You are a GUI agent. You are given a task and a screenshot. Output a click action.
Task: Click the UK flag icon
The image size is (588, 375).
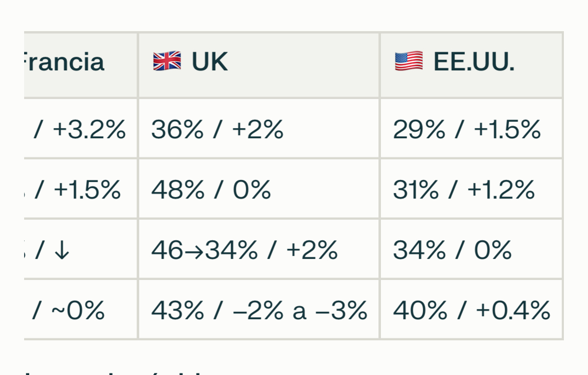[x=167, y=61]
